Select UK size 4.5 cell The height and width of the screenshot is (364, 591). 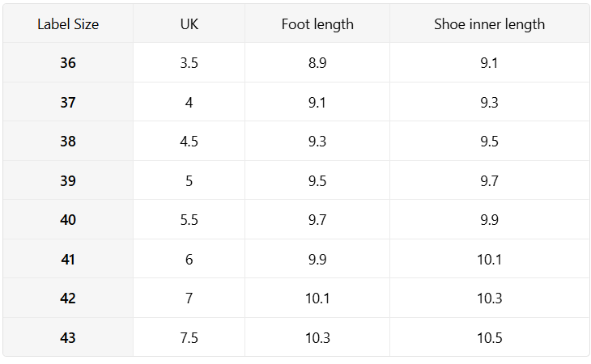[189, 142]
